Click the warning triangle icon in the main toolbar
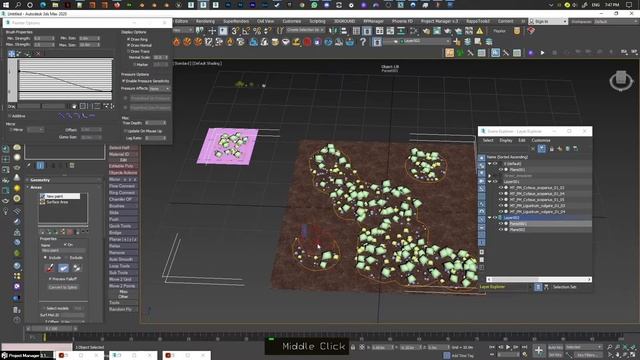640x360 pixels. (x=480, y=31)
